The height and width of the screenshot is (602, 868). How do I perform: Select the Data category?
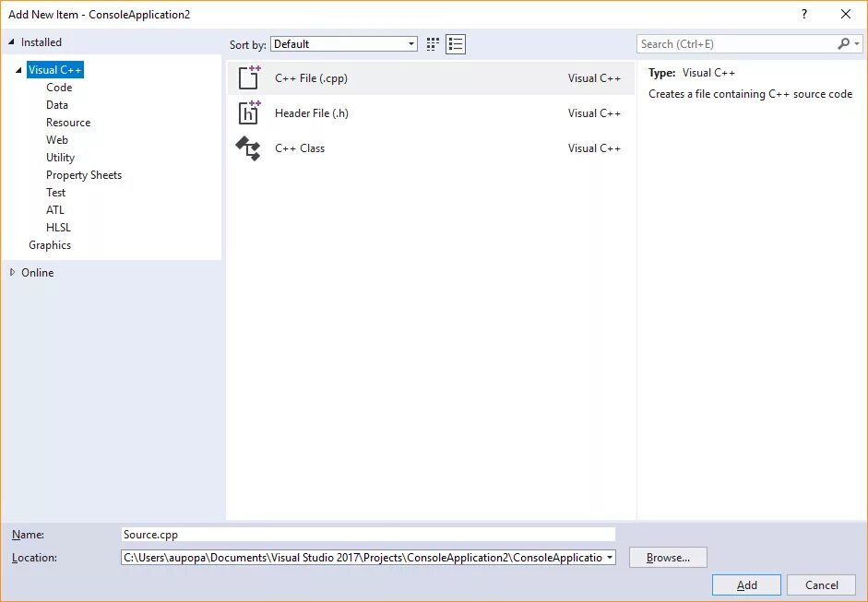pyautogui.click(x=57, y=105)
